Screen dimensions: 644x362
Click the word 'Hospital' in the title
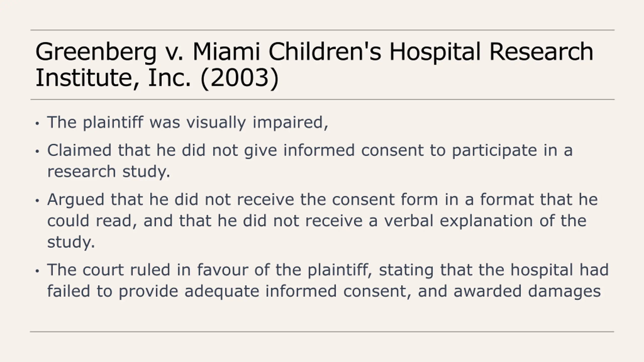tap(435, 52)
